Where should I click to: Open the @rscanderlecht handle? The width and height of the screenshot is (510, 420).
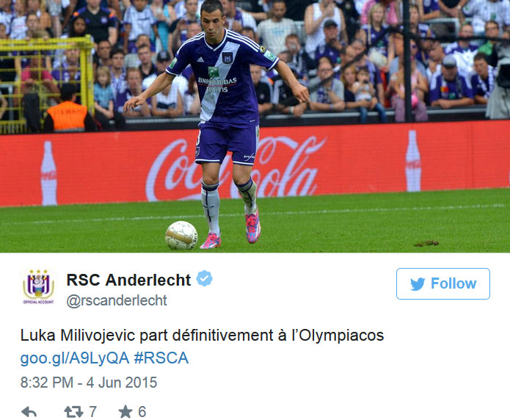click(117, 300)
